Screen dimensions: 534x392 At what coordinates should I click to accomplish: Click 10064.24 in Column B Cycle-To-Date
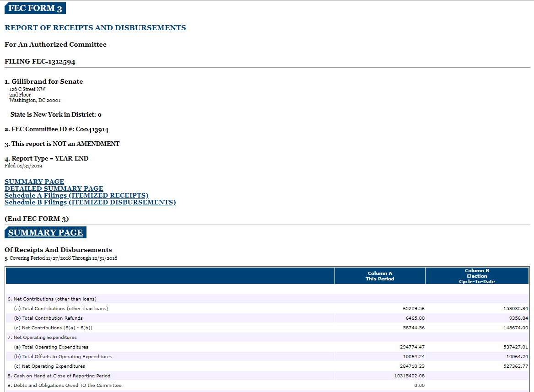[517, 357]
